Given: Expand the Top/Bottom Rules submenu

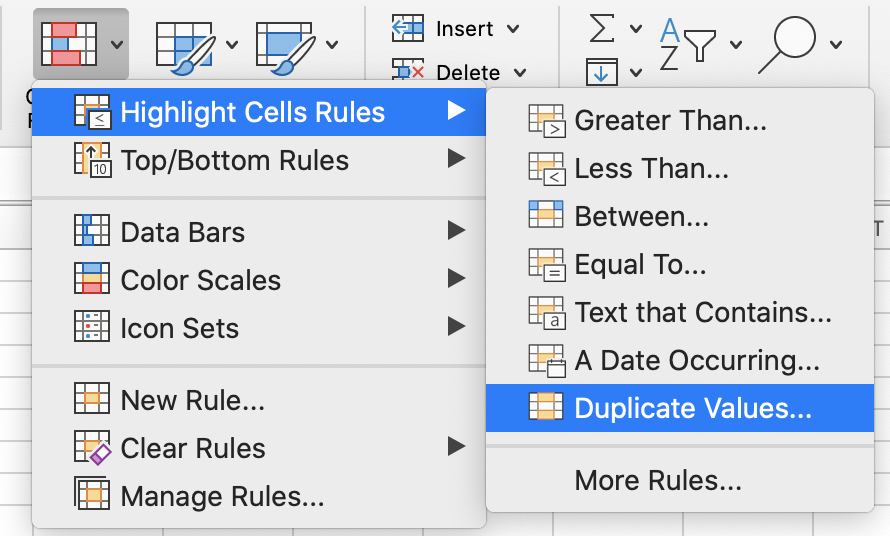Looking at the screenshot, I should click(259, 160).
